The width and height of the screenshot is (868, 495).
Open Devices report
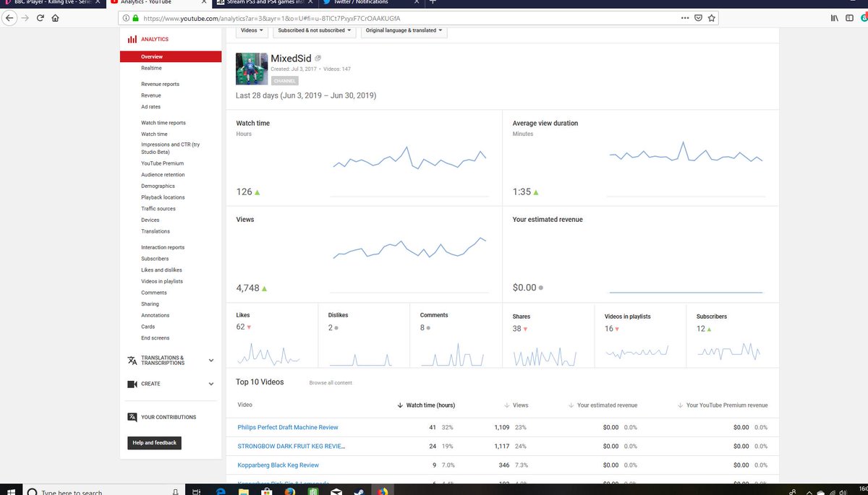click(150, 220)
